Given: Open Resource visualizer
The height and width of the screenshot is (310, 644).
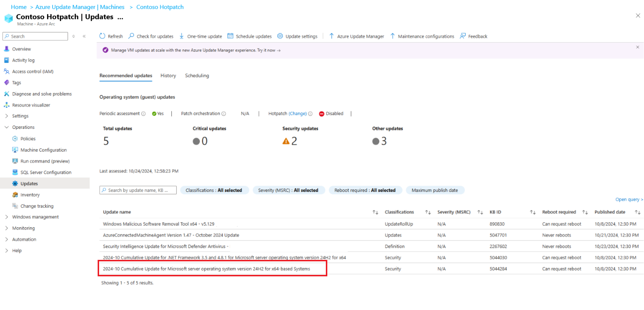Looking at the screenshot, I should click(x=31, y=105).
